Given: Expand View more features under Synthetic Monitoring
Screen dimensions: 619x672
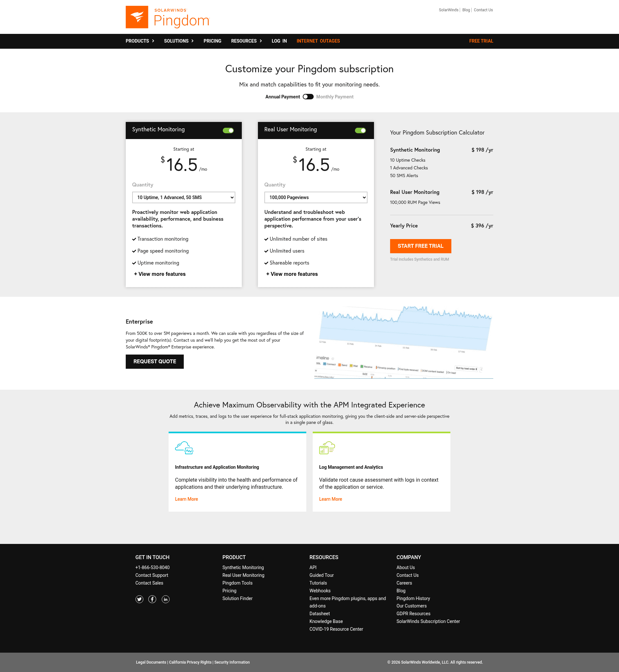Looking at the screenshot, I should click(x=160, y=274).
